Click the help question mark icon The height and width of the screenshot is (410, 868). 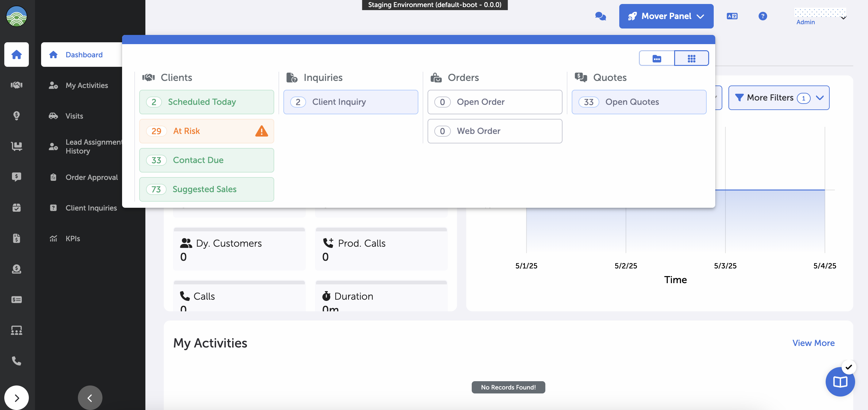762,16
